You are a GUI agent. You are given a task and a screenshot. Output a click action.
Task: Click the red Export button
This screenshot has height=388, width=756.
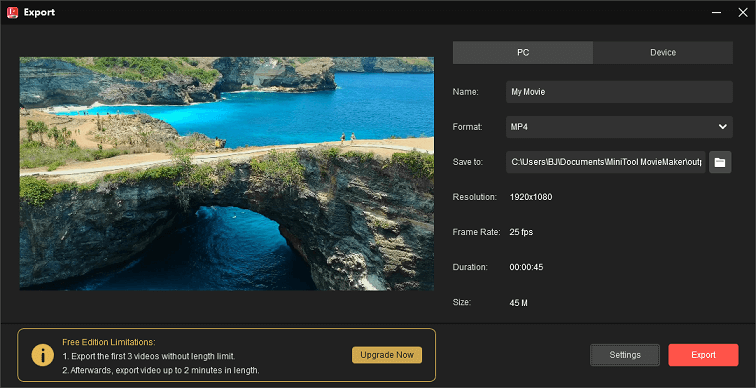[x=703, y=355]
